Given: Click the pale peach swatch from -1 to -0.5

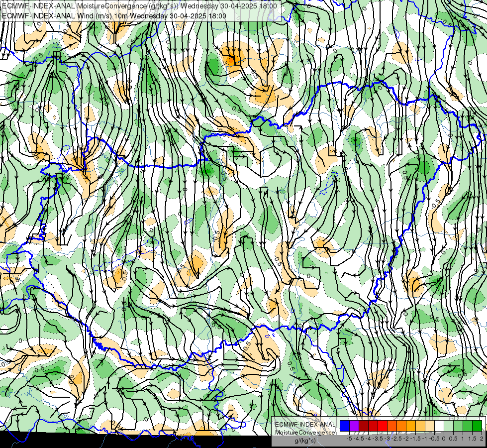Looking at the screenshot, I should coord(430,426).
